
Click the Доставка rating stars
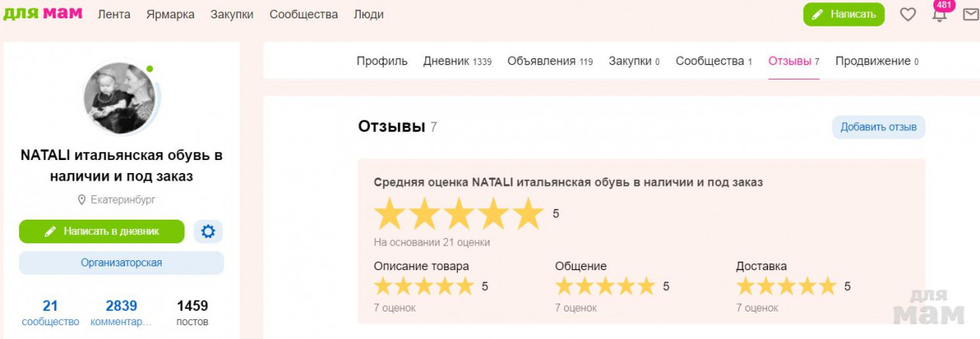[x=786, y=286]
